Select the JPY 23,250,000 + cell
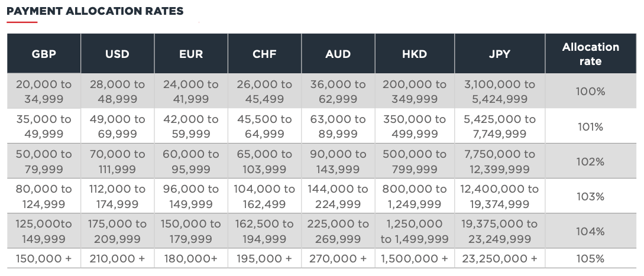This screenshot has height=276, width=644. click(500, 258)
